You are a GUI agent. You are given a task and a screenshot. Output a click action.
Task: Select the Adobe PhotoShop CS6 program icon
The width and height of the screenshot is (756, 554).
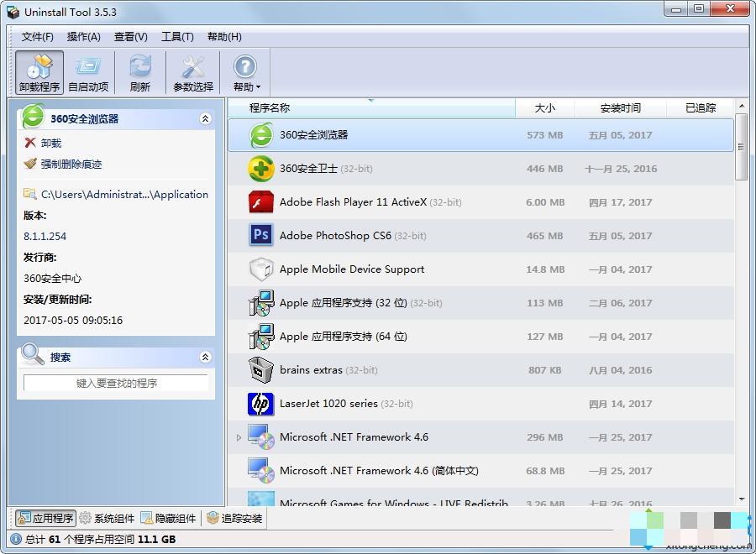pyautogui.click(x=261, y=236)
